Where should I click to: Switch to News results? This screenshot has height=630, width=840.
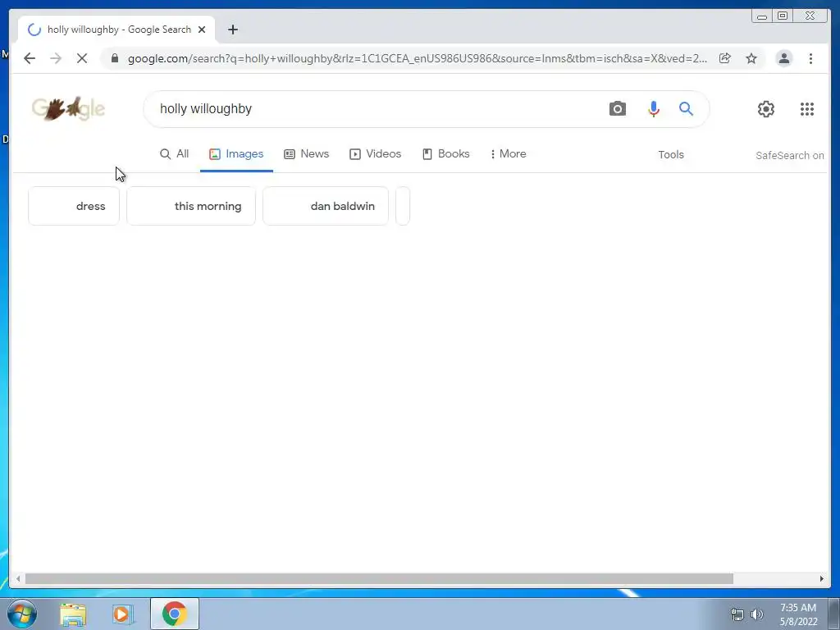click(307, 153)
